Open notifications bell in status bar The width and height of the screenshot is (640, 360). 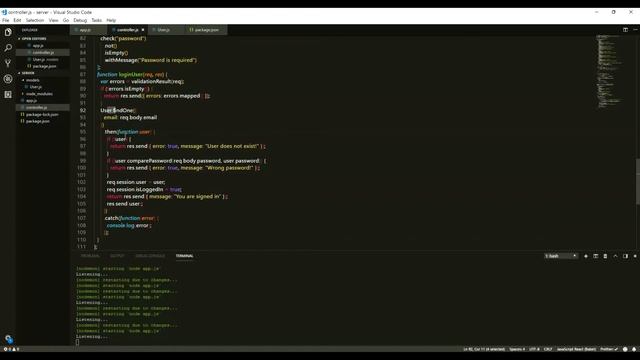tap(634, 349)
